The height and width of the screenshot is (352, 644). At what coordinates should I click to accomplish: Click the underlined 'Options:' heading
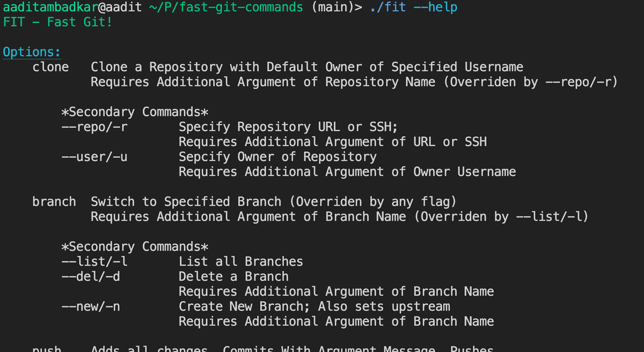point(32,53)
